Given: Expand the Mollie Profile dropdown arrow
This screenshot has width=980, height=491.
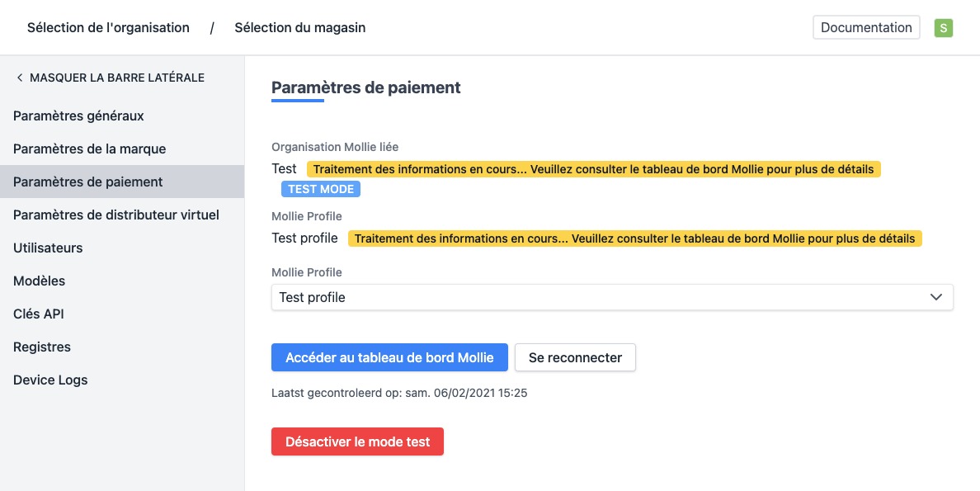Looking at the screenshot, I should [x=936, y=297].
